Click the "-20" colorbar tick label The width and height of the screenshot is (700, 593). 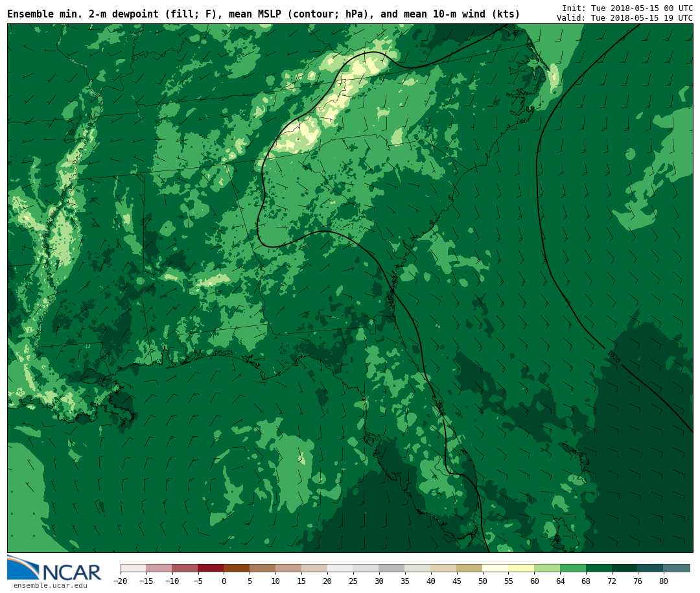coord(121,581)
